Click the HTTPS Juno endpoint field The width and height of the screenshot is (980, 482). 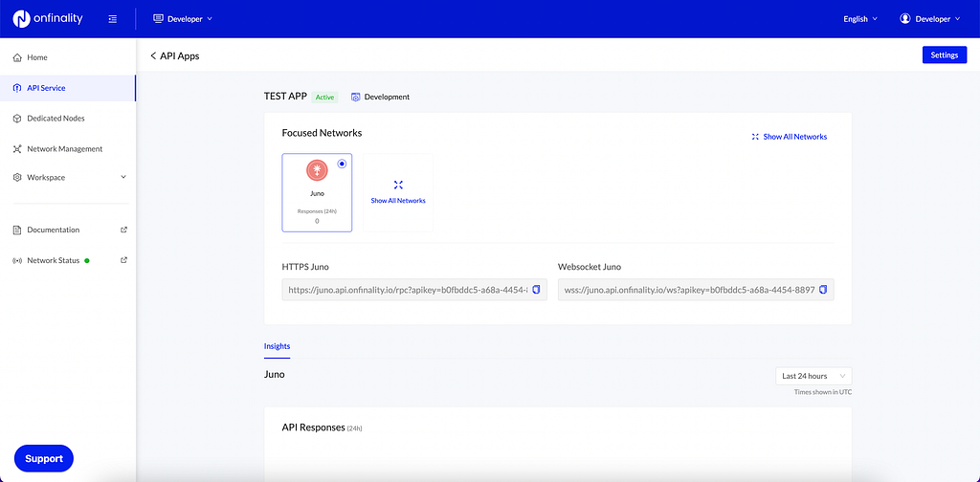tap(414, 290)
